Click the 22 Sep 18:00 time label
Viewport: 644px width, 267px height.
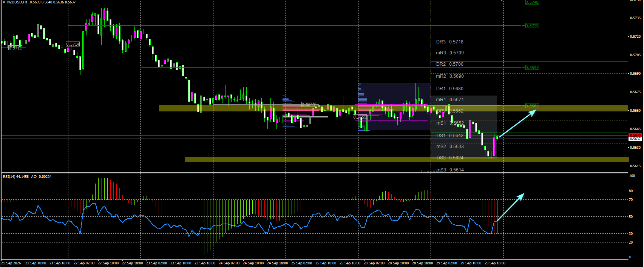tap(133, 263)
